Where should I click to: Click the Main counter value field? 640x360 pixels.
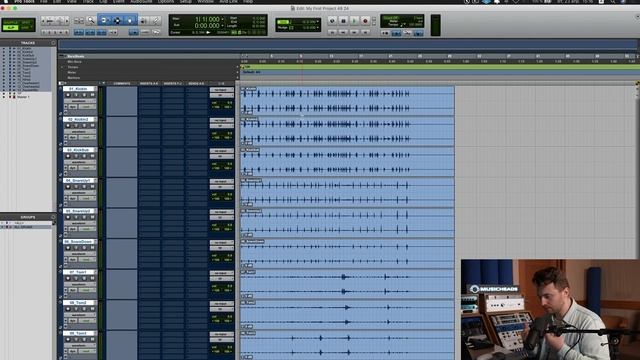[x=207, y=19]
